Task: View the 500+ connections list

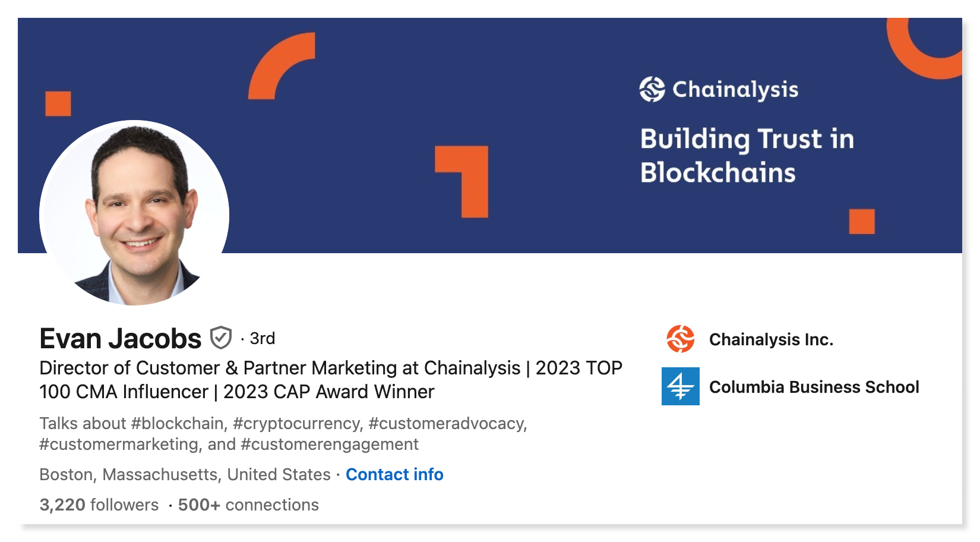Action: [x=248, y=505]
